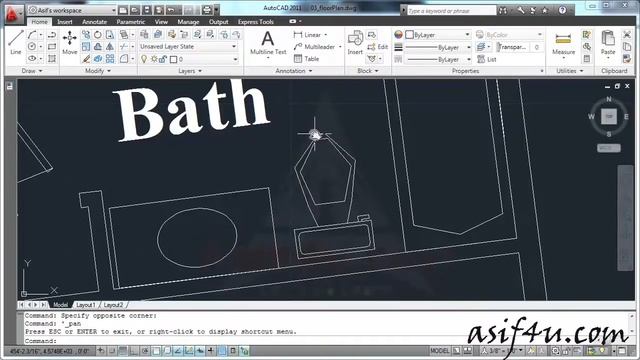Expand the Block panel
Screen dimensions: 640x360
point(368,71)
